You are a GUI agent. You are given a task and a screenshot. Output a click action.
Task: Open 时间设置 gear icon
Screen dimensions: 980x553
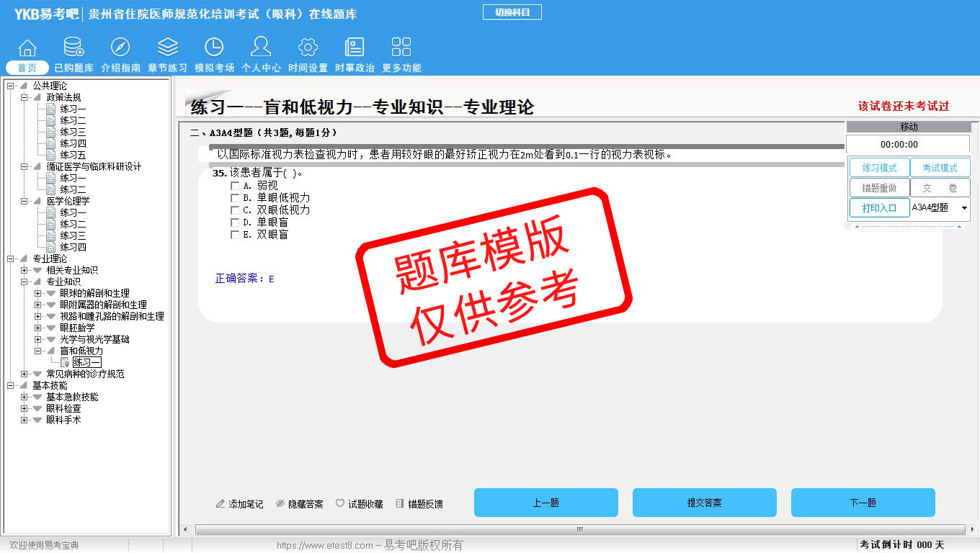pos(308,48)
